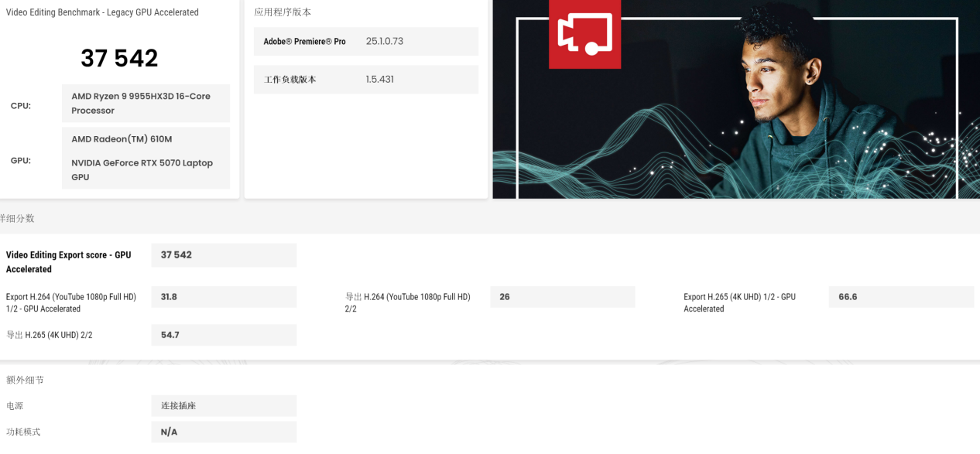Click the 额外细节 section heading

pyautogui.click(x=25, y=381)
